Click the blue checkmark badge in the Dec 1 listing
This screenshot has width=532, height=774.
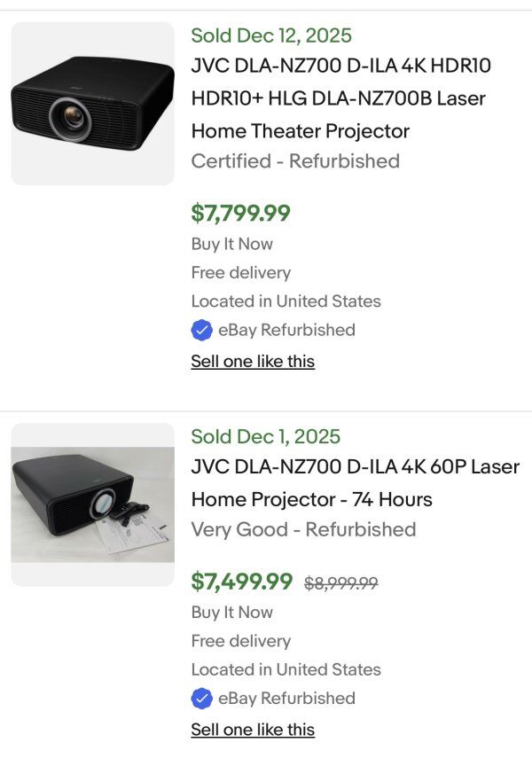(x=201, y=699)
